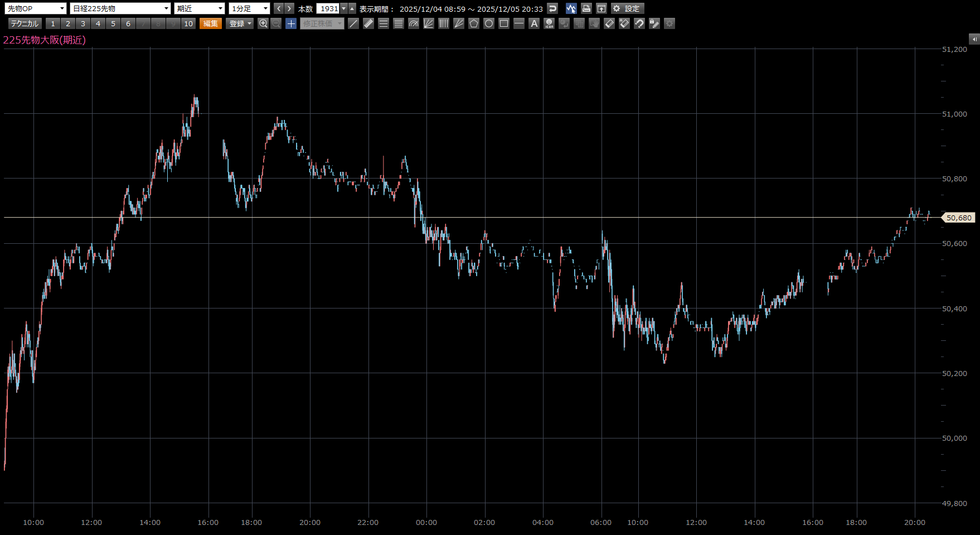Click the orange 編集 edit button
The image size is (980, 535).
click(x=211, y=23)
